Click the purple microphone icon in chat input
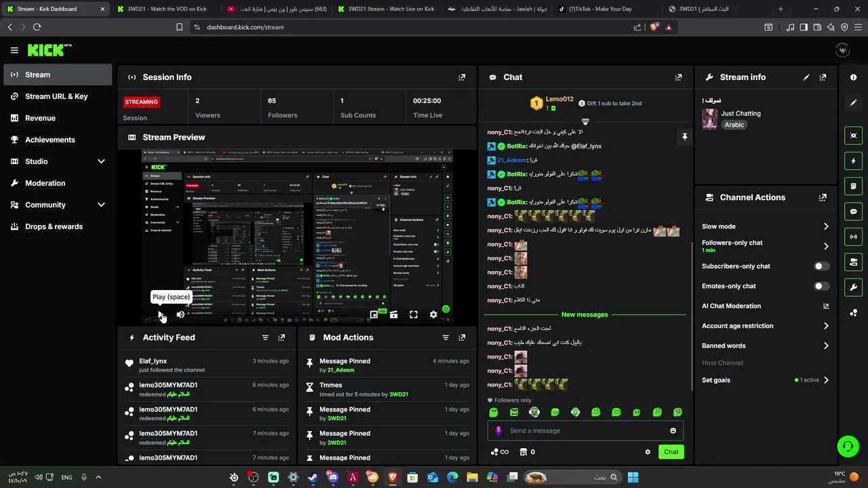The image size is (868, 488). click(498, 430)
